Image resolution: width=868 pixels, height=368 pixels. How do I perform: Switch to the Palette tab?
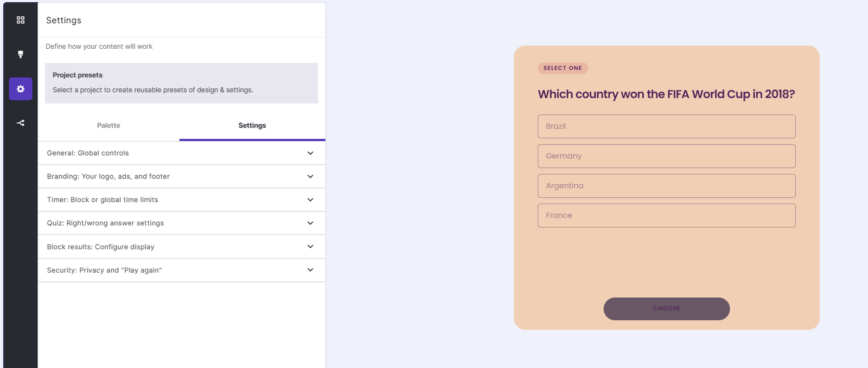pyautogui.click(x=108, y=125)
